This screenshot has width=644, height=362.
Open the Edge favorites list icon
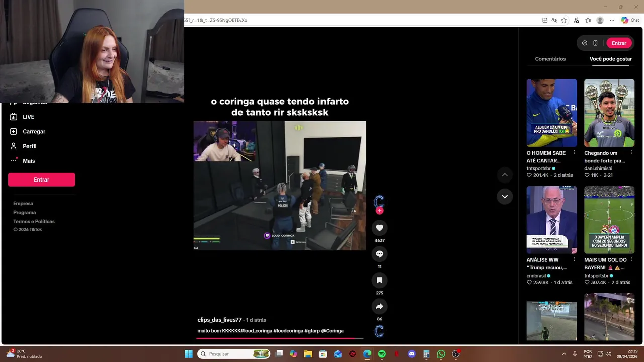coord(588,20)
